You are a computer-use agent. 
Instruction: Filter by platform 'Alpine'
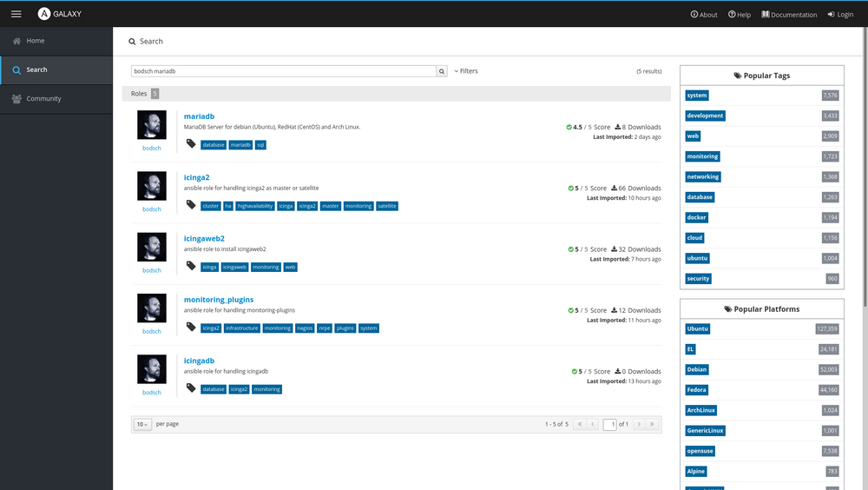[696, 471]
